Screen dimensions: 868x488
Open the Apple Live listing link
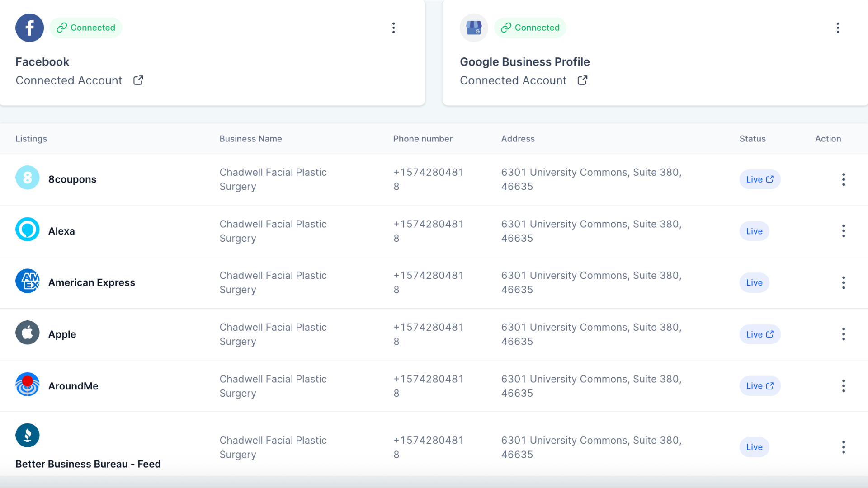pos(760,334)
